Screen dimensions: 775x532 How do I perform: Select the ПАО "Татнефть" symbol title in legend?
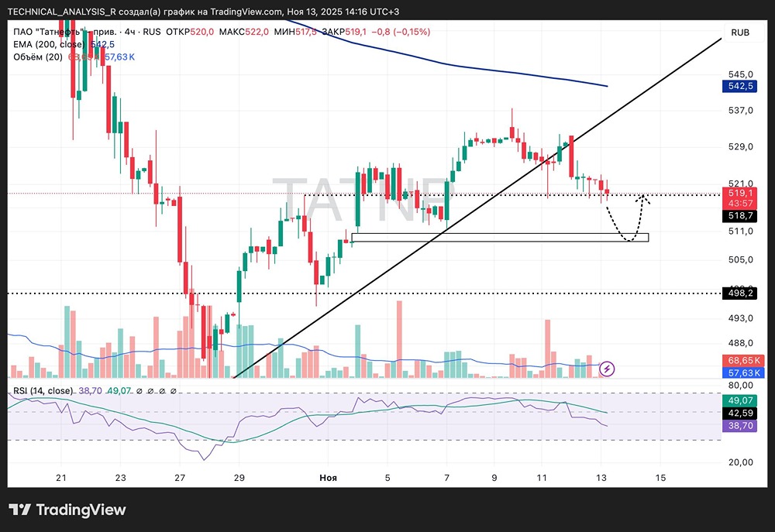pos(65,32)
